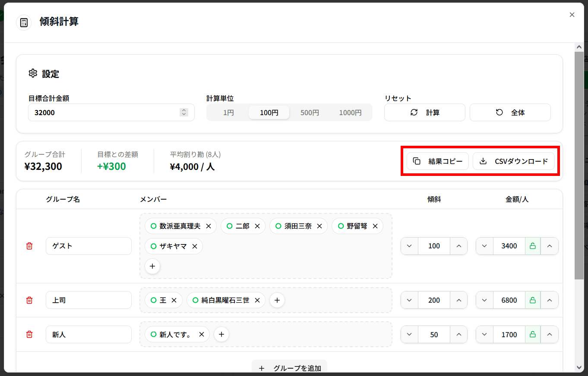Screen dimensions: 588x376
Task: Lock the 1700 amount for 新人
Action: [x=533, y=334]
